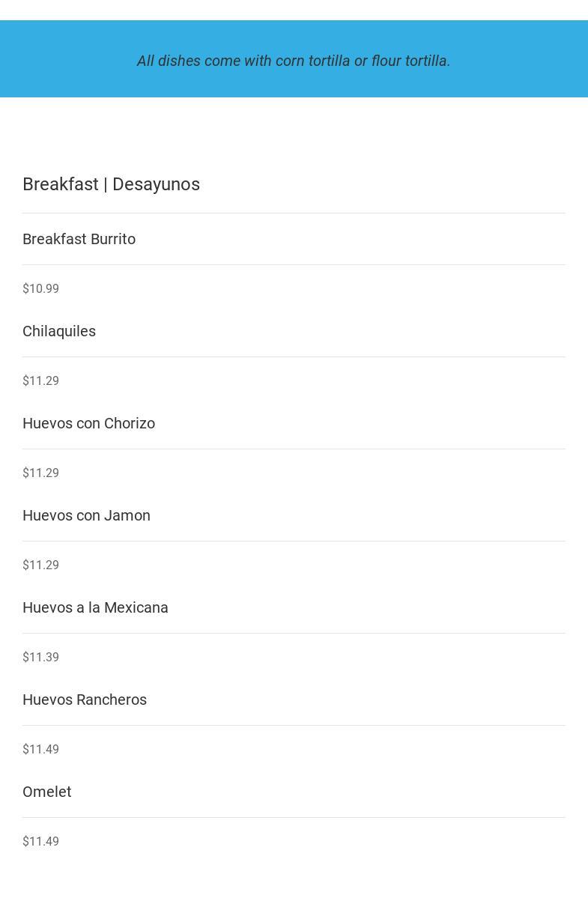This screenshot has height=904, width=588.
Task: Click the price beneath Huevos con Jamon
Action: pyautogui.click(x=40, y=565)
